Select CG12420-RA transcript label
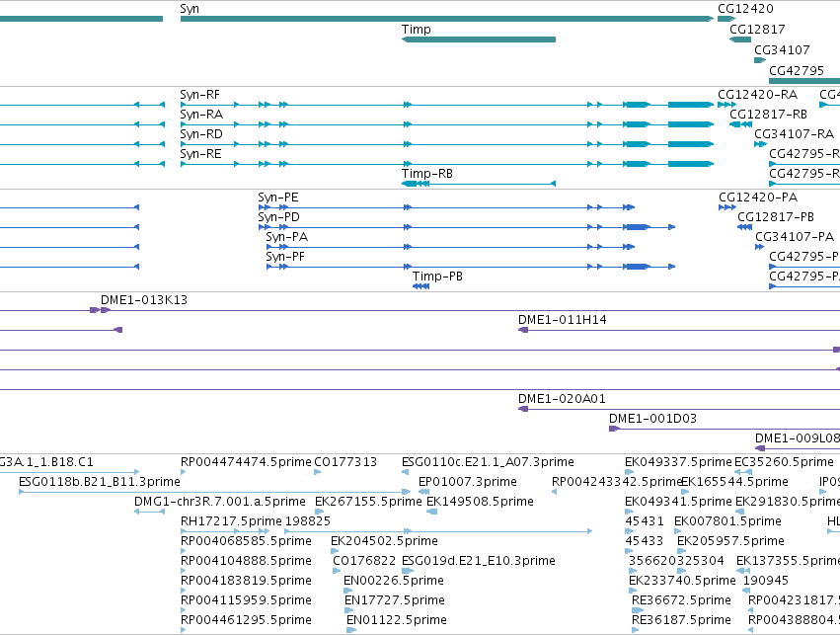This screenshot has width=840, height=635. click(757, 95)
